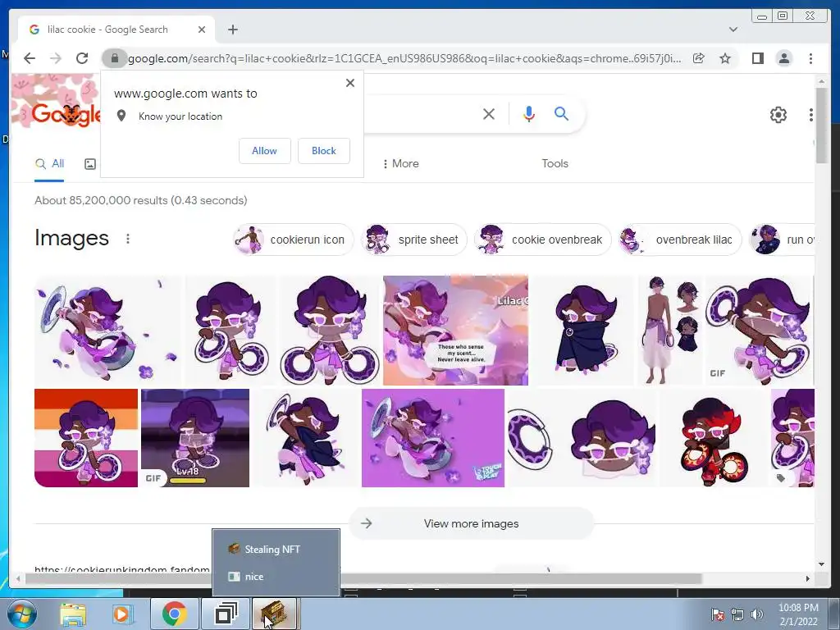Open the Windows Start menu
Screen dimensions: 840x630
click(x=21, y=614)
